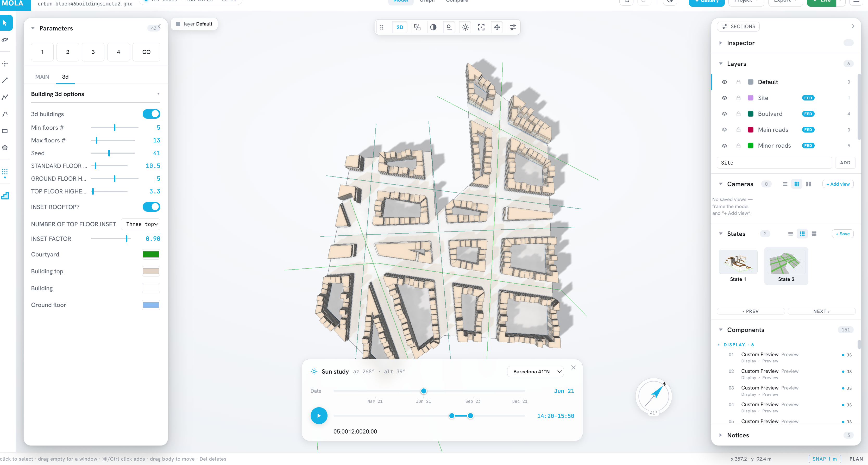The image size is (868, 465).
Task: Open the State 2 thumbnail
Action: click(x=786, y=266)
